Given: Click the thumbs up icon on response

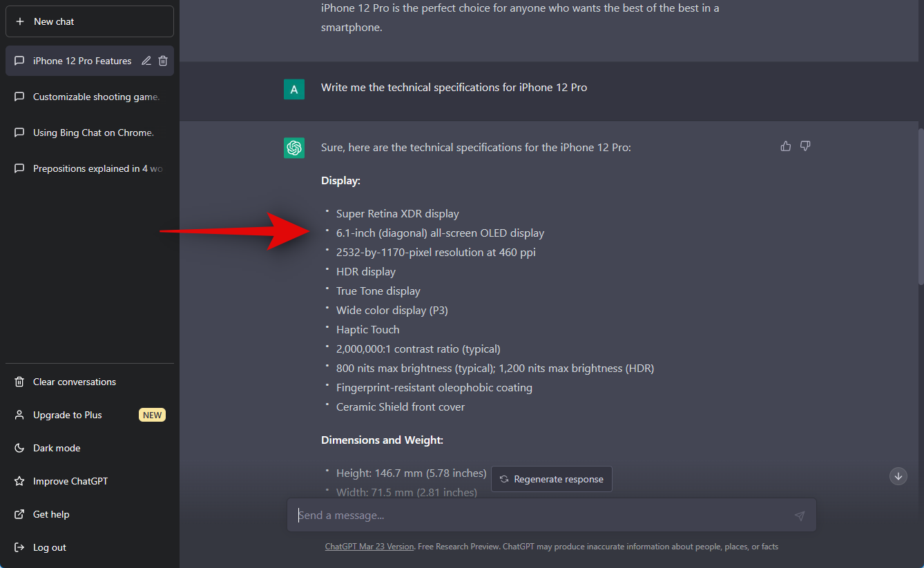Looking at the screenshot, I should [x=786, y=146].
